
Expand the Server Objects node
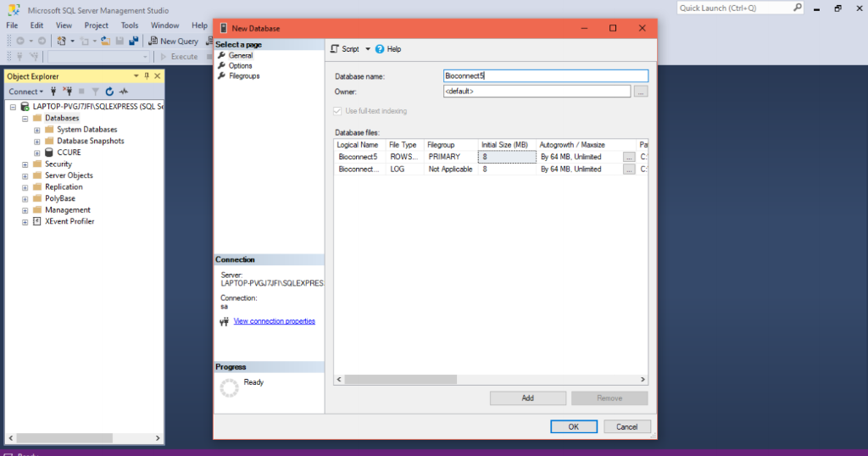pyautogui.click(x=25, y=176)
